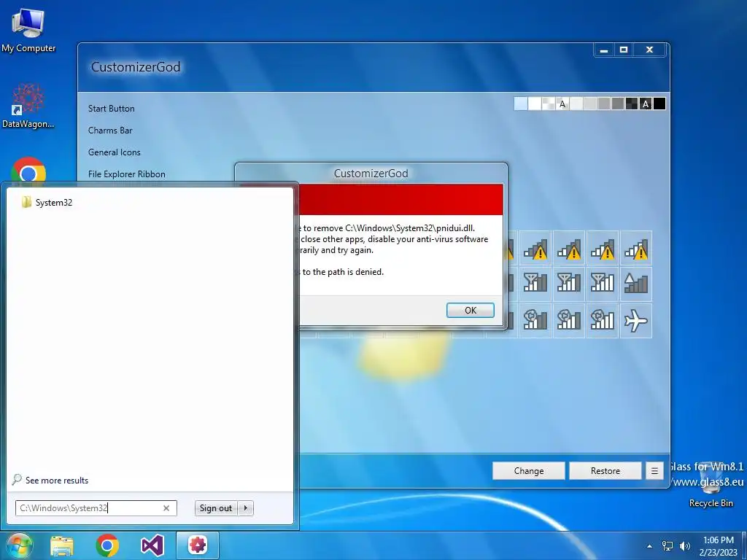The width and height of the screenshot is (747, 560).
Task: Click Windows Start orb in taskbar
Action: (18, 545)
